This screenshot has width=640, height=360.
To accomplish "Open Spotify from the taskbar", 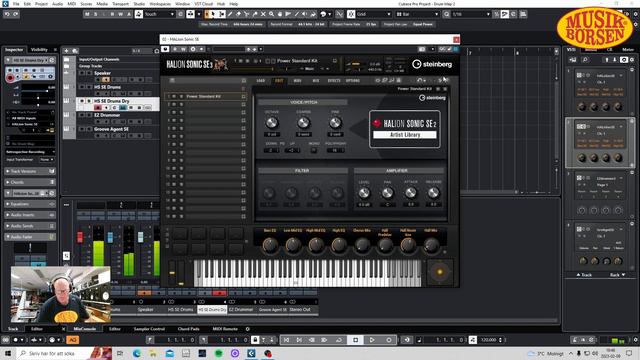I will click(219, 353).
